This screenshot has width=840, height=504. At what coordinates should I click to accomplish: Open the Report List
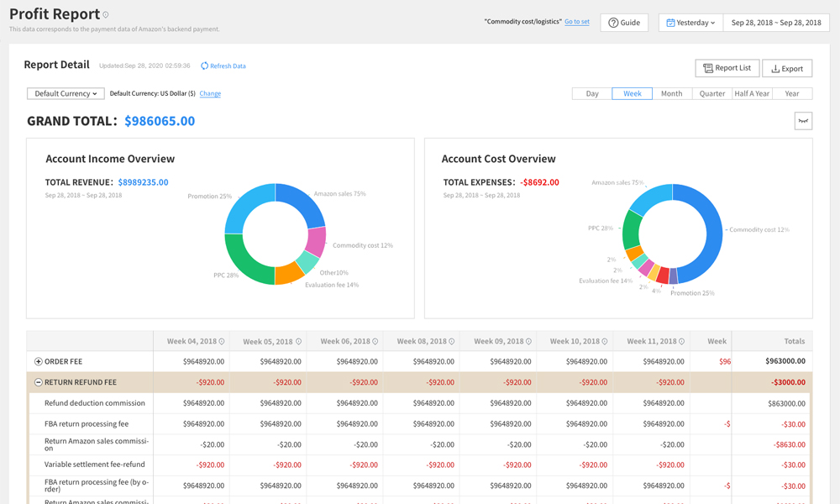(727, 68)
